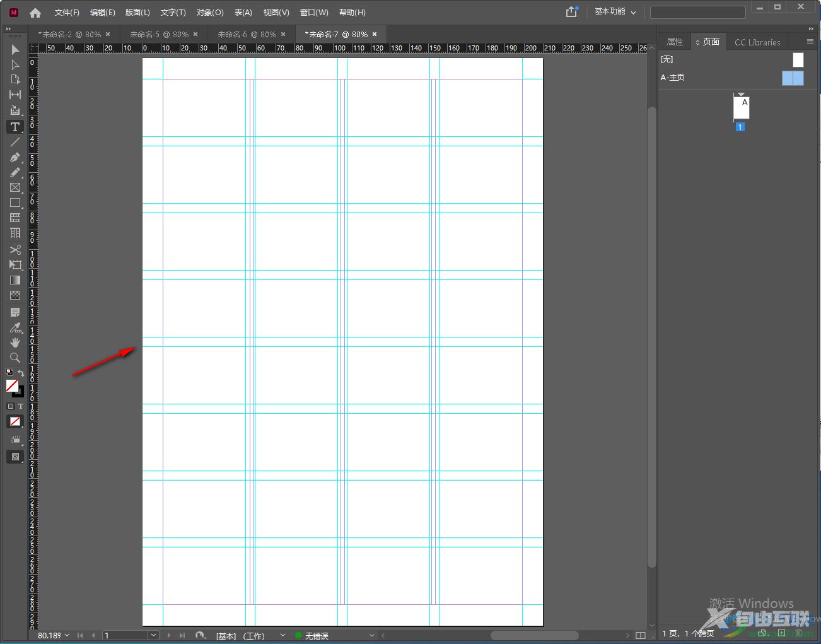
Task: Open the 帮助(H) menu
Action: click(x=352, y=13)
